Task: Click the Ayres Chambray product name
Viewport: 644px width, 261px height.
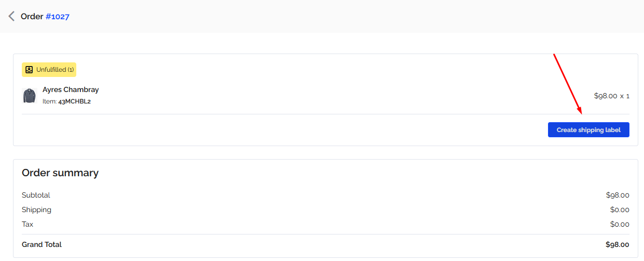Action: 71,89
